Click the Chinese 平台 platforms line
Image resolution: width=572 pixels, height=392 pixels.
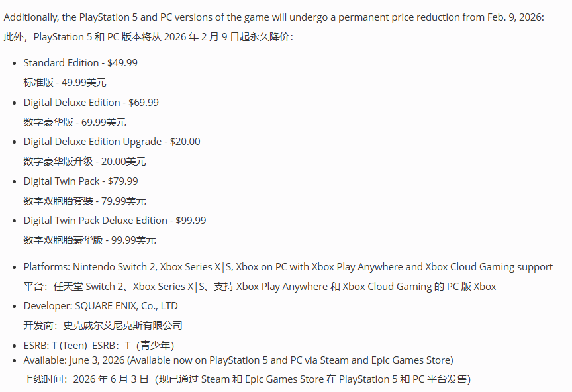pyautogui.click(x=260, y=287)
